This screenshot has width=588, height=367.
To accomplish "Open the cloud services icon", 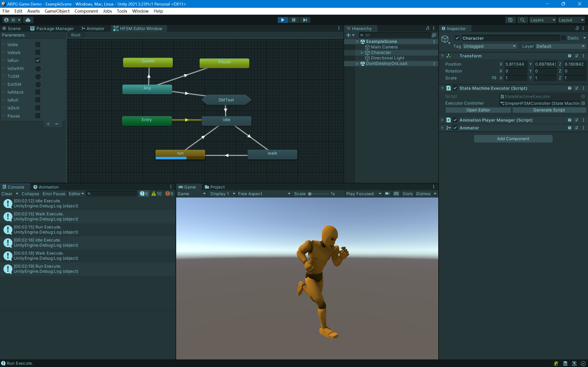I will point(28,20).
